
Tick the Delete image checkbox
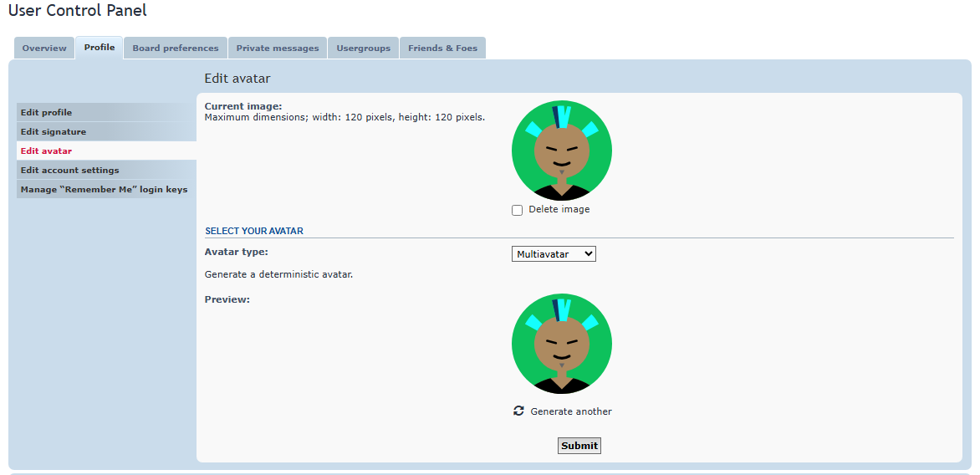pos(517,210)
